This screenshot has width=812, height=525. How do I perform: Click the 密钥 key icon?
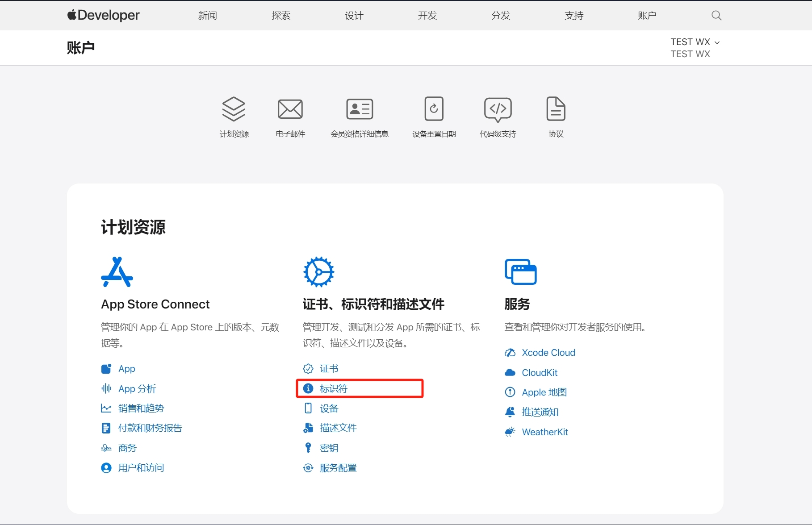[x=308, y=448]
